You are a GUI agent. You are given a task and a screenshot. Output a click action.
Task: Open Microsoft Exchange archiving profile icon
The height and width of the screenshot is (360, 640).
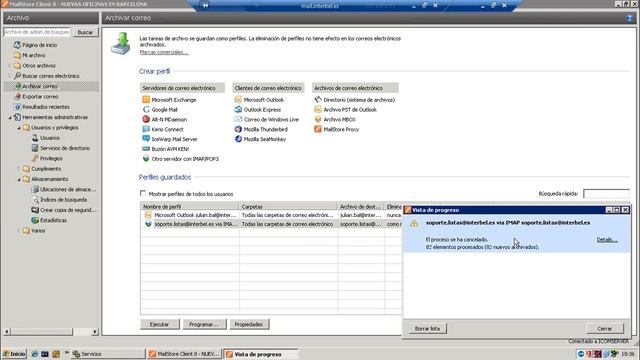click(x=146, y=100)
